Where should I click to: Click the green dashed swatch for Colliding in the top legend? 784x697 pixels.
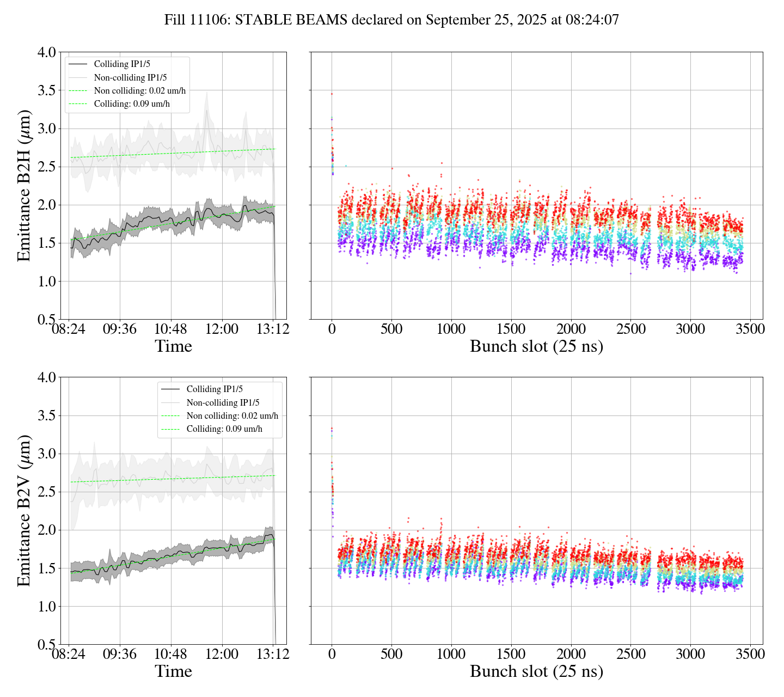point(78,104)
